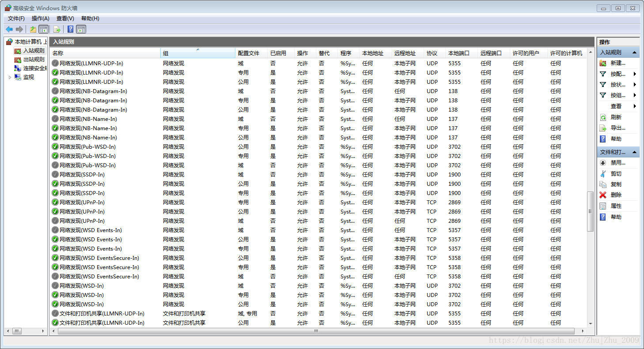Select 连接安全规则 in the tree
This screenshot has height=349, width=644.
tap(35, 68)
